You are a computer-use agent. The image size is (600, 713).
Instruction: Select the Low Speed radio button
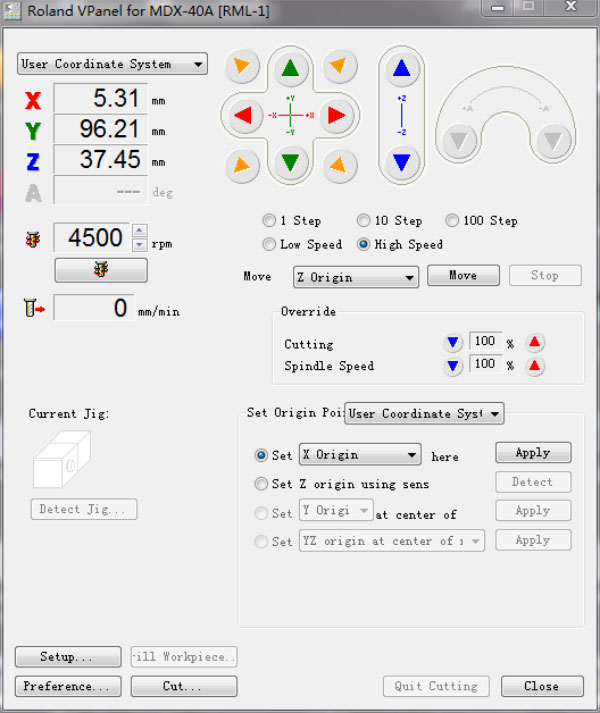click(x=269, y=244)
